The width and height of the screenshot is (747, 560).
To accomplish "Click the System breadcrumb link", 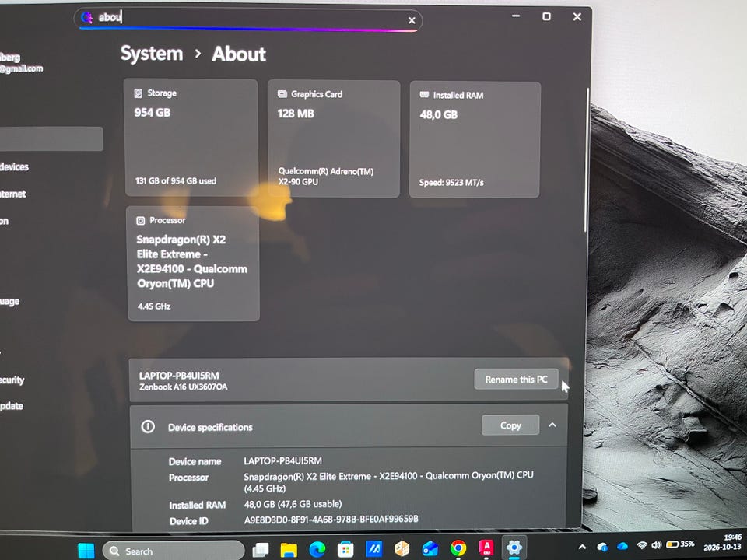I will click(152, 54).
